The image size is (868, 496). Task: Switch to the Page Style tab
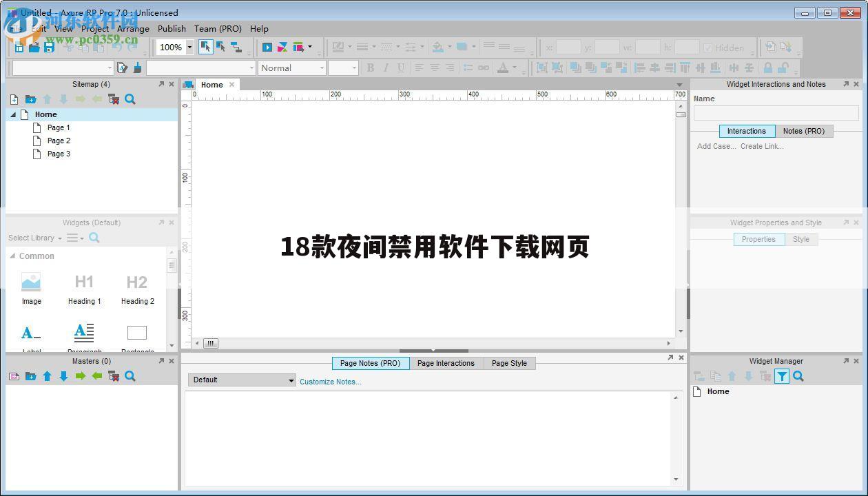coord(509,363)
